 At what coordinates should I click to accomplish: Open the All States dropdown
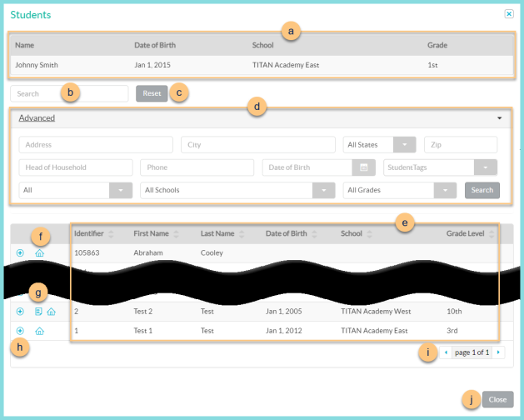click(x=404, y=145)
